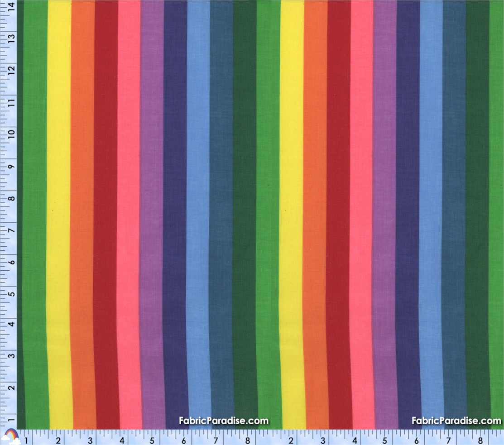Click the rightmost yellow stripe
This screenshot has height=445, width=504.
[292, 213]
